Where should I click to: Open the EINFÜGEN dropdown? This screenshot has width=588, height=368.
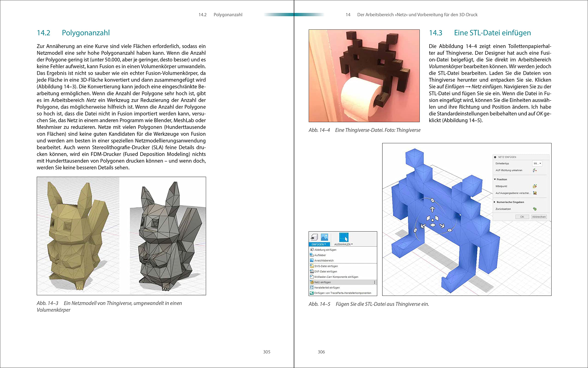[x=319, y=244]
